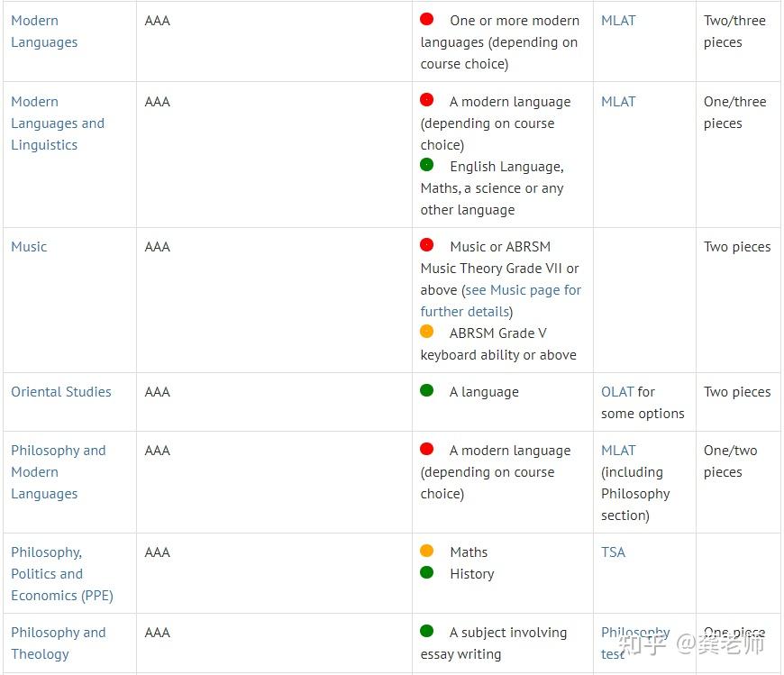Click MLAT link in Modern Languages and Linguistics row

coord(618,102)
